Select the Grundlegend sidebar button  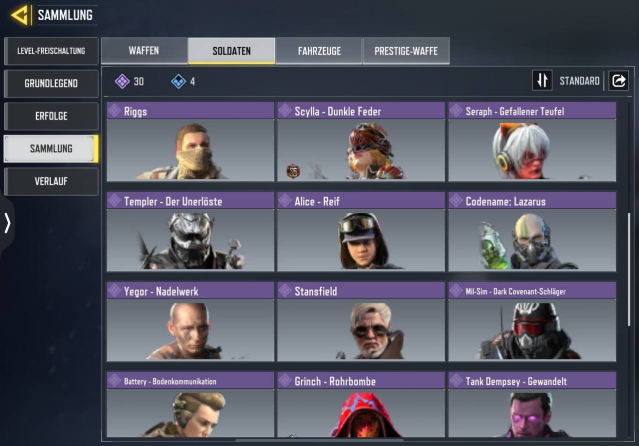pos(51,84)
